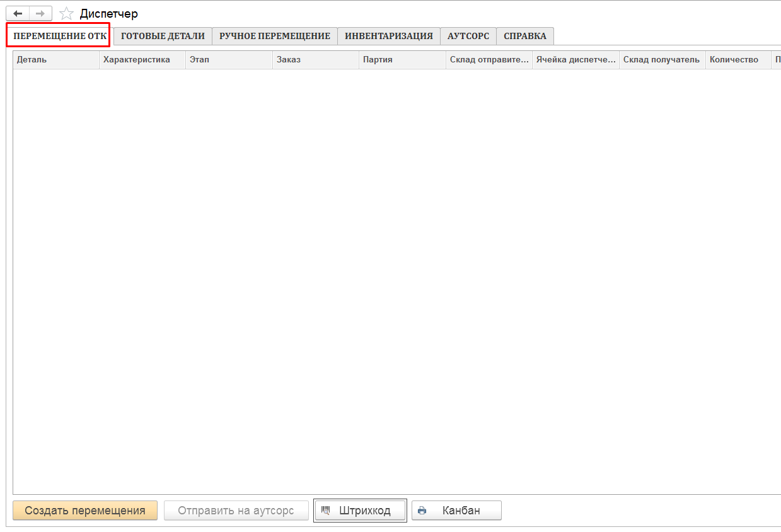Click the Канбан print button
Image resolution: width=781 pixels, height=532 pixels.
456,511
